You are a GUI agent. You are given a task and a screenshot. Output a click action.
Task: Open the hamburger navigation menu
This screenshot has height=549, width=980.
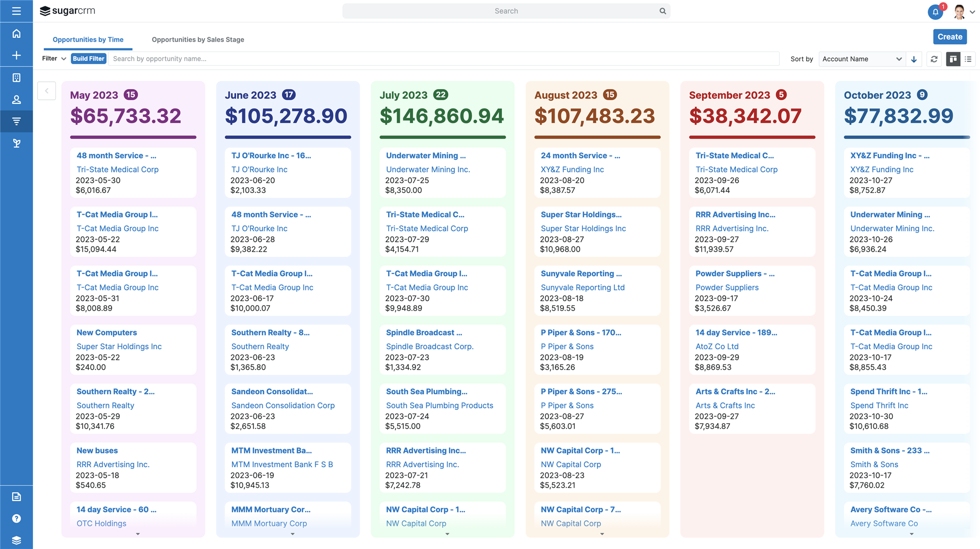pos(16,11)
